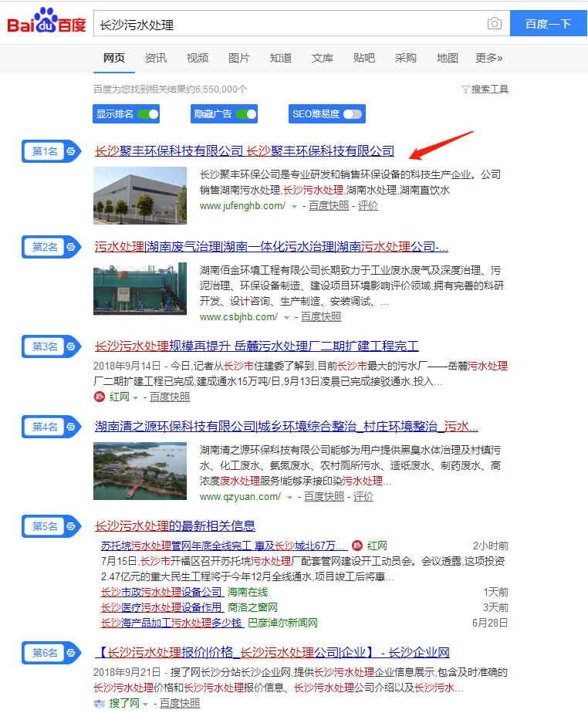The width and height of the screenshot is (588, 713).
Task: Open 搜索工具 options
Action: pos(485,90)
